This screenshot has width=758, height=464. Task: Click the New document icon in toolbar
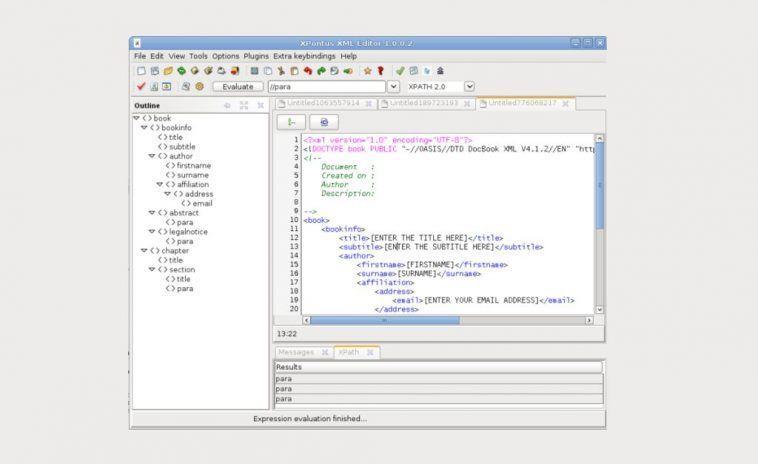[141, 71]
